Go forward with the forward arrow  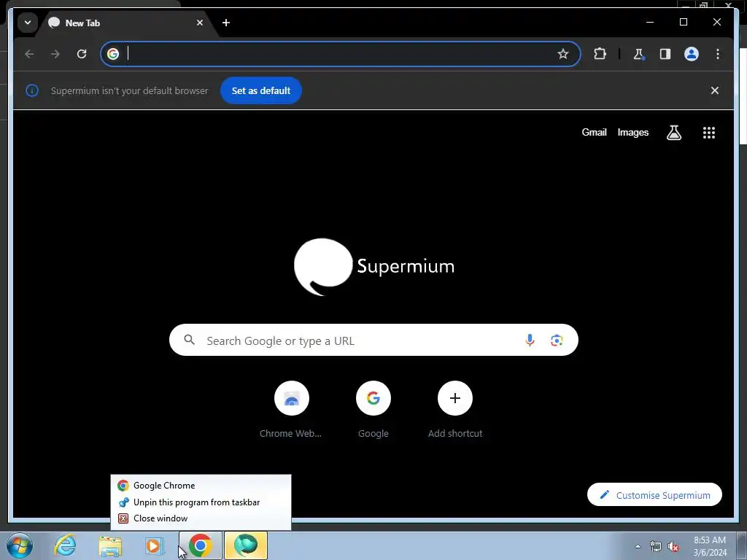pos(55,54)
